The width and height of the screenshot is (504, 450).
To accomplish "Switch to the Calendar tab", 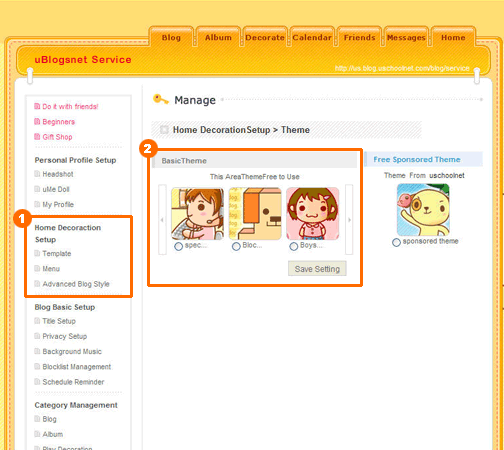I will 312,37.
